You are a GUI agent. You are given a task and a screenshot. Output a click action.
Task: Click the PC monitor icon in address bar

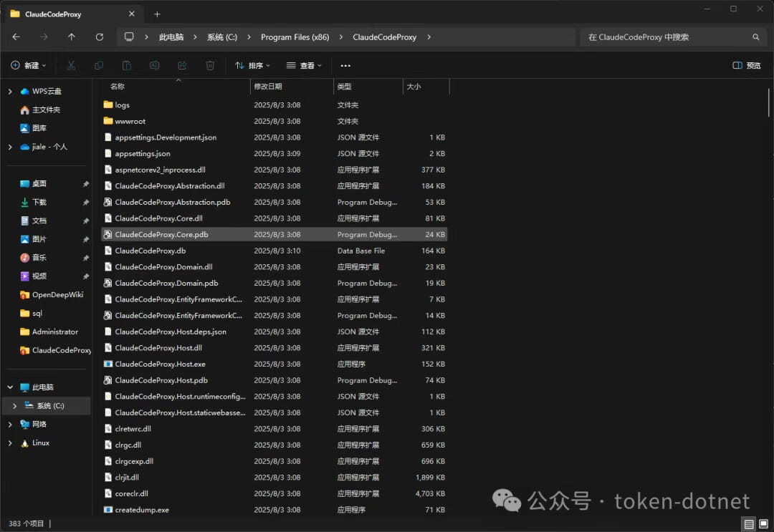click(x=129, y=37)
